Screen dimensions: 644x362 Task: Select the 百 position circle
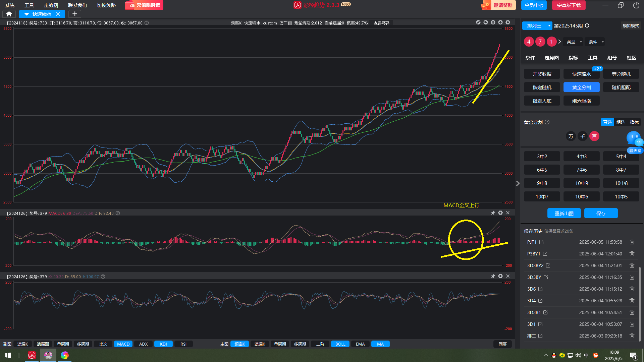click(x=594, y=136)
